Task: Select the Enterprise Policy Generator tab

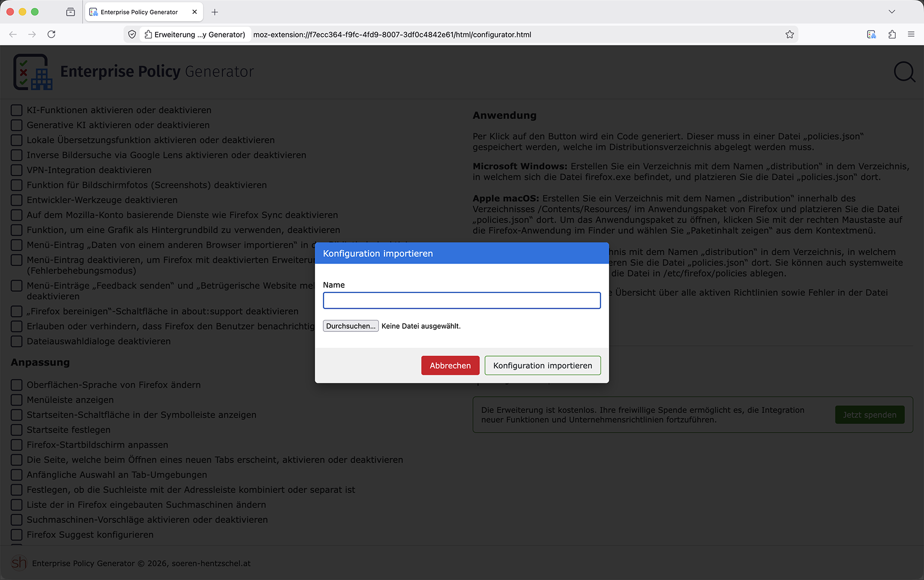Action: coord(139,12)
